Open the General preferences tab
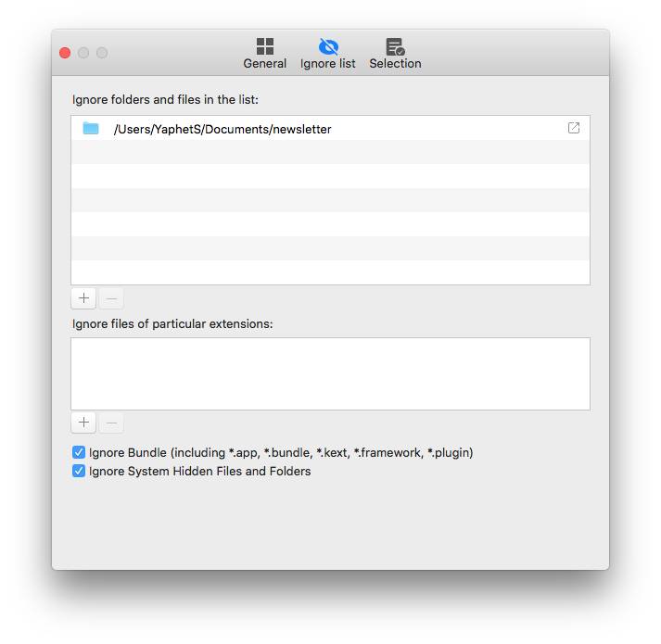Image resolution: width=661 pixels, height=644 pixels. [265, 54]
